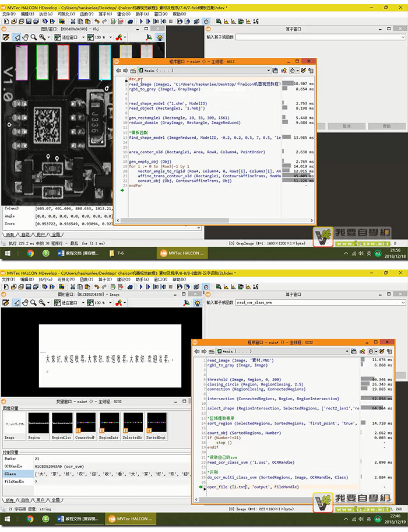Click the rightmost toolbar icon in the program window 4612

[x=311, y=71]
